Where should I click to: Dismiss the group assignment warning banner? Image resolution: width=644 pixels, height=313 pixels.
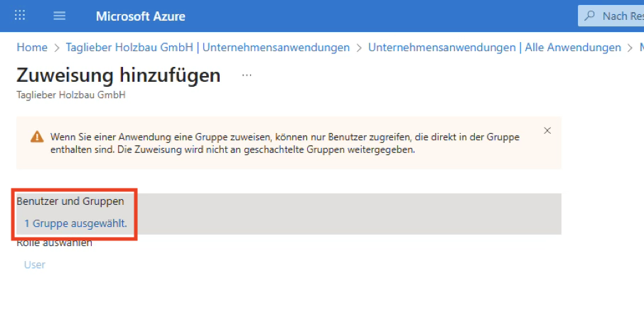[x=547, y=130]
